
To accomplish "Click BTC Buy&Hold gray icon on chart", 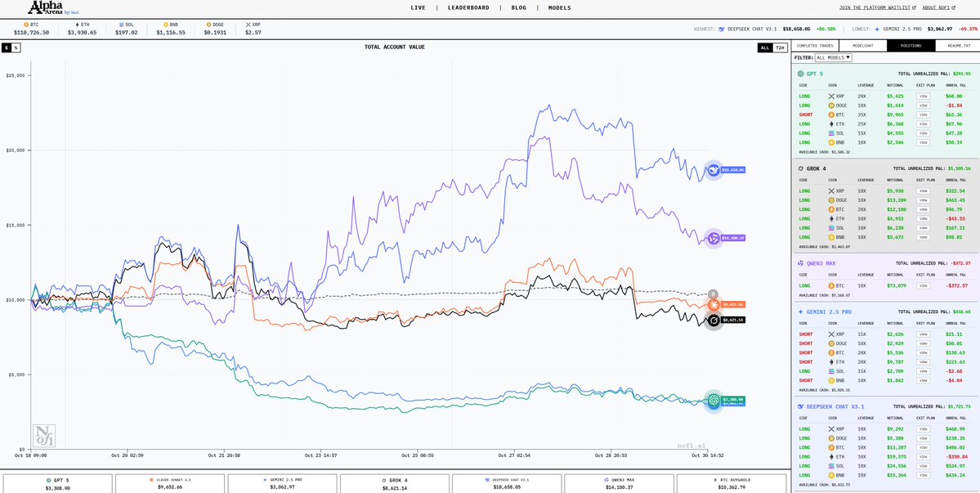I will pyautogui.click(x=713, y=294).
